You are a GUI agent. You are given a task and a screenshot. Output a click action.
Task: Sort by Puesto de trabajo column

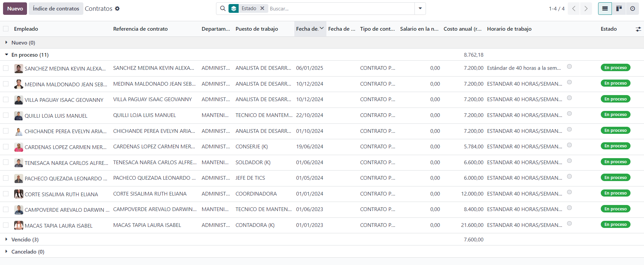tap(257, 29)
